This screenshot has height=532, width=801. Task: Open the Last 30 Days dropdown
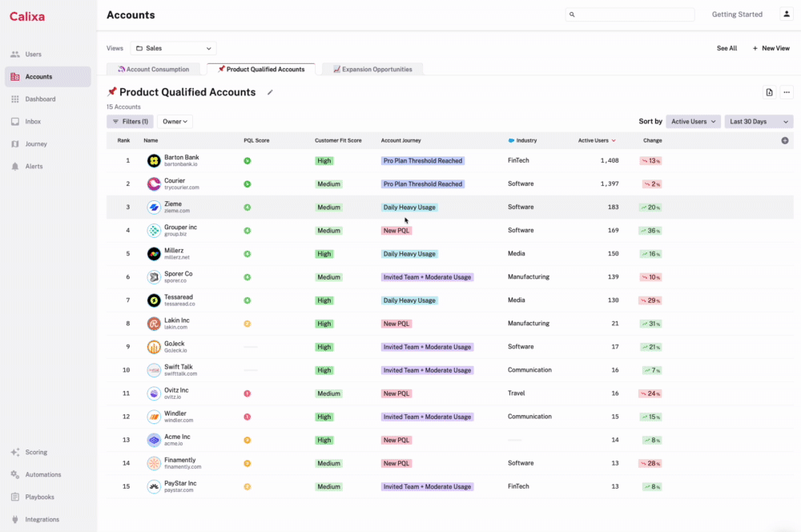pos(759,122)
